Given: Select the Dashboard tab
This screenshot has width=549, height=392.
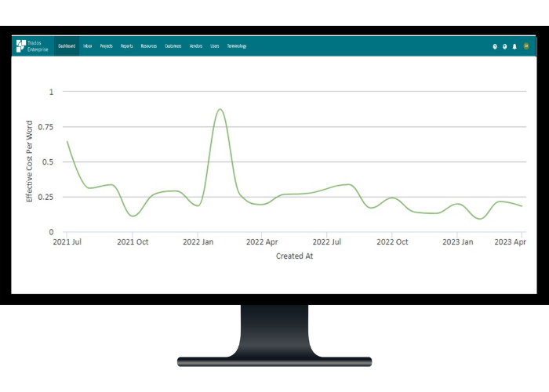Looking at the screenshot, I should pyautogui.click(x=67, y=46).
